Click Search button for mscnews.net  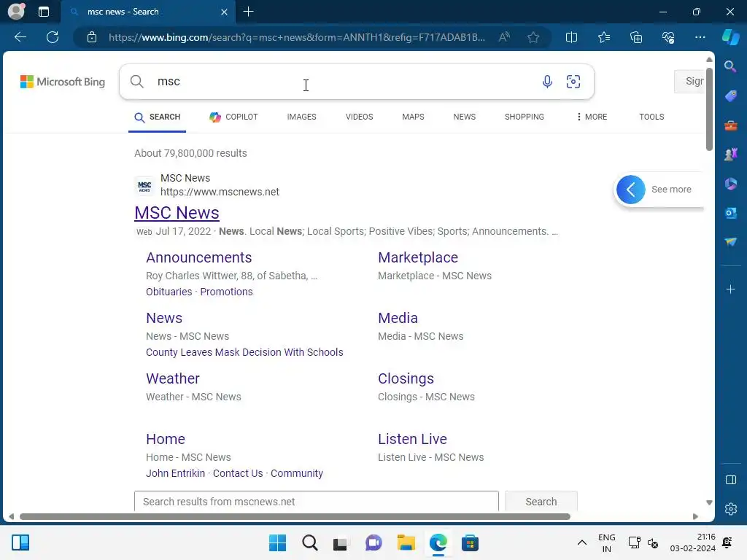click(x=541, y=502)
